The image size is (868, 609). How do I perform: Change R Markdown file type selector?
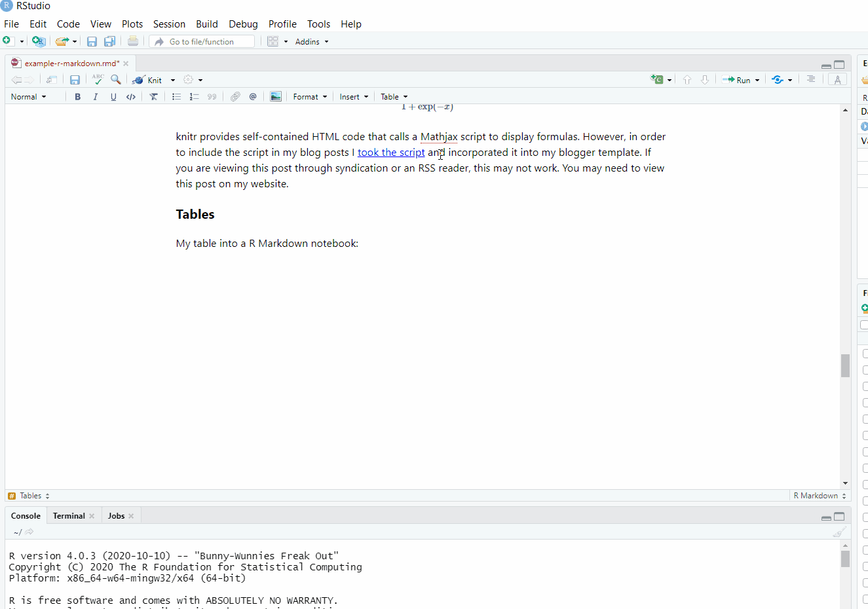click(820, 496)
